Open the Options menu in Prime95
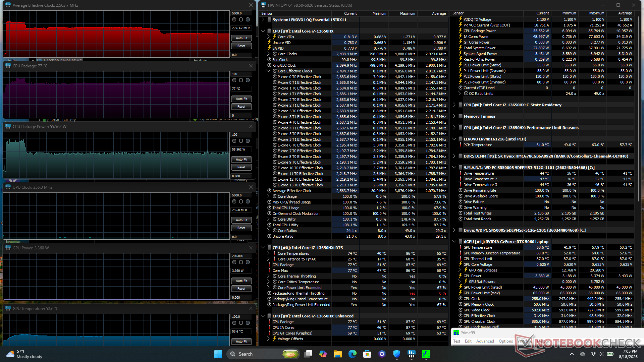The width and height of the screenshot is (644, 362). coord(505,341)
